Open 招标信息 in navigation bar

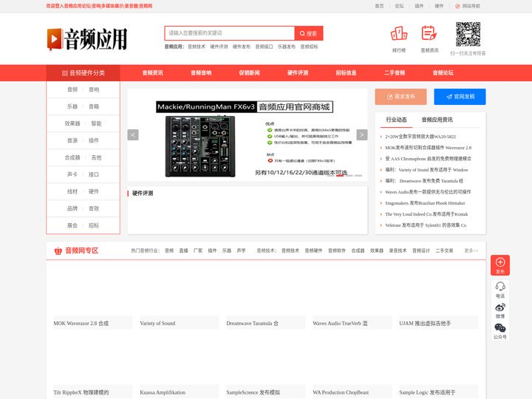tap(346, 72)
